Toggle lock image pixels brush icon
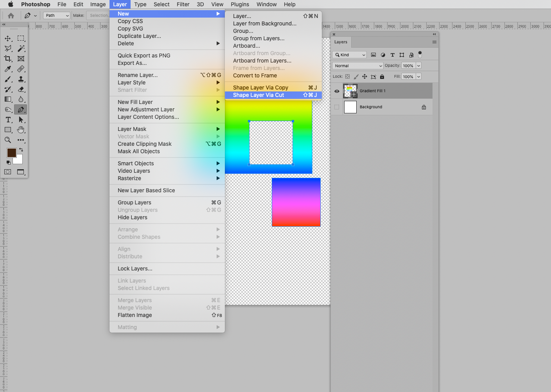This screenshot has height=392, width=551. tap(356, 77)
